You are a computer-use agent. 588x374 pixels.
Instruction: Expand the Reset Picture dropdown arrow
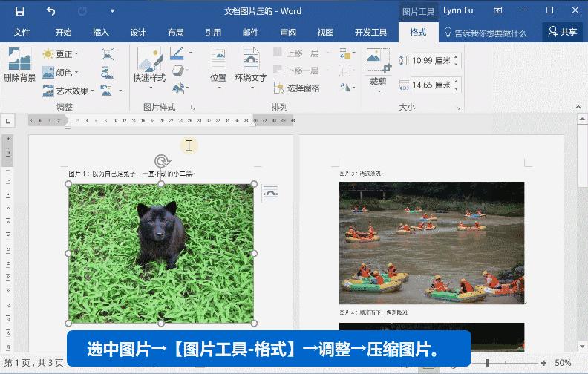click(120, 91)
